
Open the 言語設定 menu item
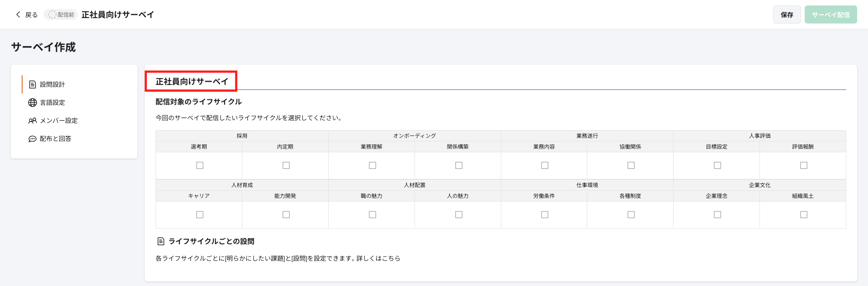52,103
